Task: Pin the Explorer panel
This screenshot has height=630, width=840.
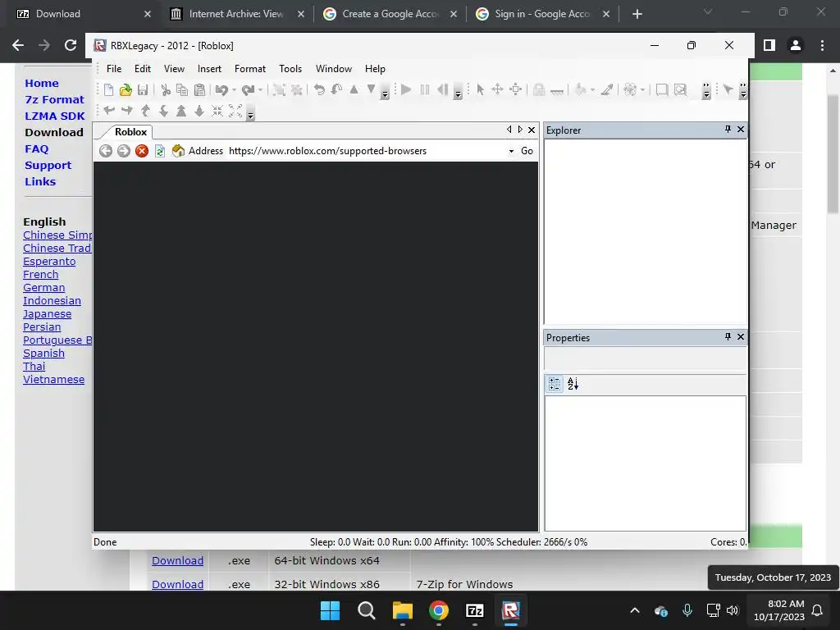Action: pyautogui.click(x=728, y=129)
